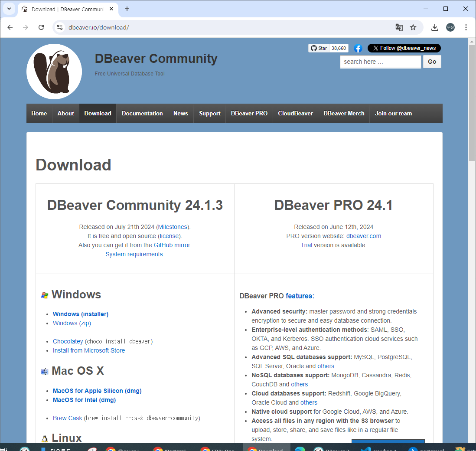
Task: Download Windows (installer)
Action: point(81,314)
